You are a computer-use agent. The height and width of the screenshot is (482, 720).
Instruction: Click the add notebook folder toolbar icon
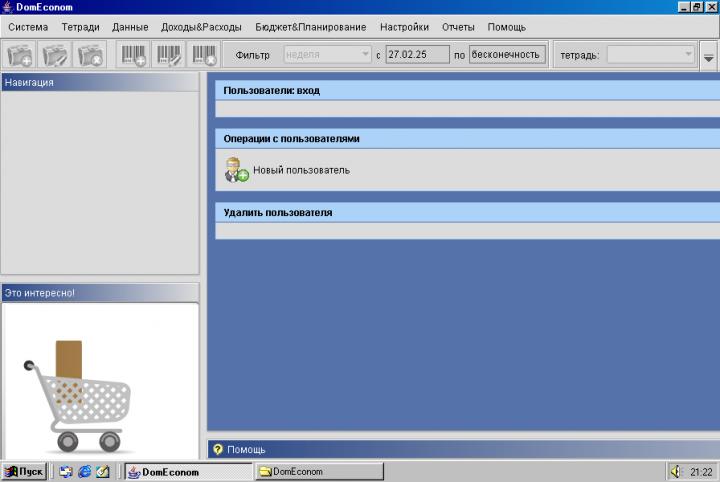[20, 55]
